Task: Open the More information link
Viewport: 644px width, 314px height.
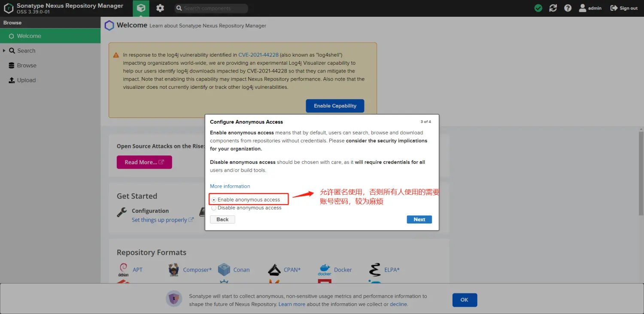Action: coord(230,186)
